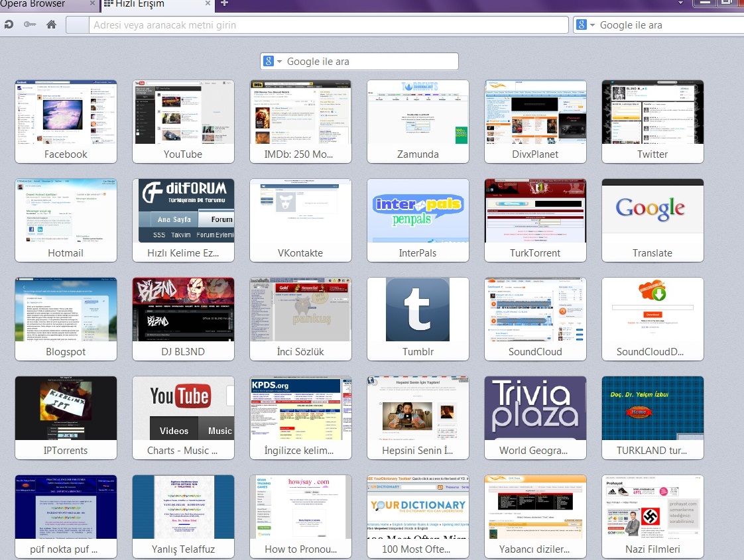Expand search engine dropdown in toolbar search box
This screenshot has width=744, height=560.
click(585, 25)
